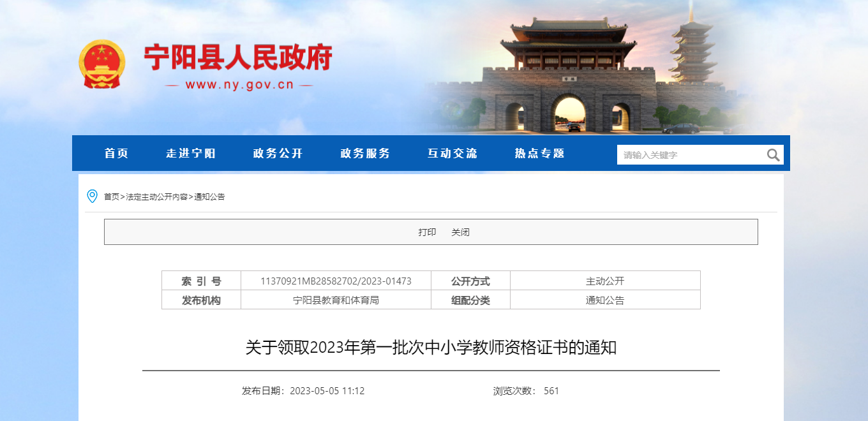Open the 走进宁阳 navigation item

point(191,153)
